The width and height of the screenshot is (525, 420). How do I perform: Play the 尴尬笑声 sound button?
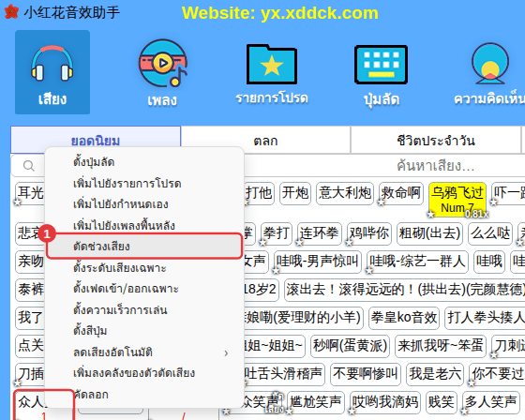coord(316,402)
